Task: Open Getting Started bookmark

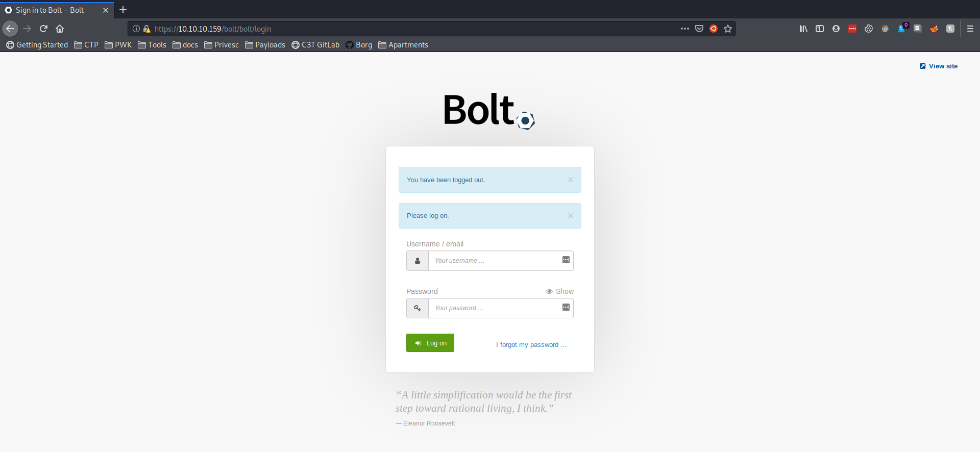Action: pos(37,45)
